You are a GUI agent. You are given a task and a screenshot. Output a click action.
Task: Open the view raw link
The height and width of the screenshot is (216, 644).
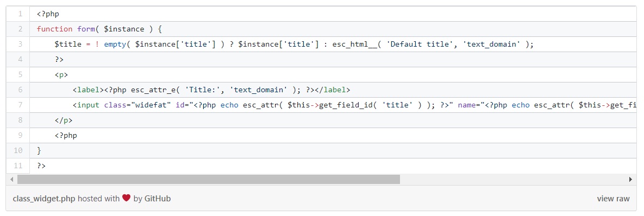(x=613, y=199)
